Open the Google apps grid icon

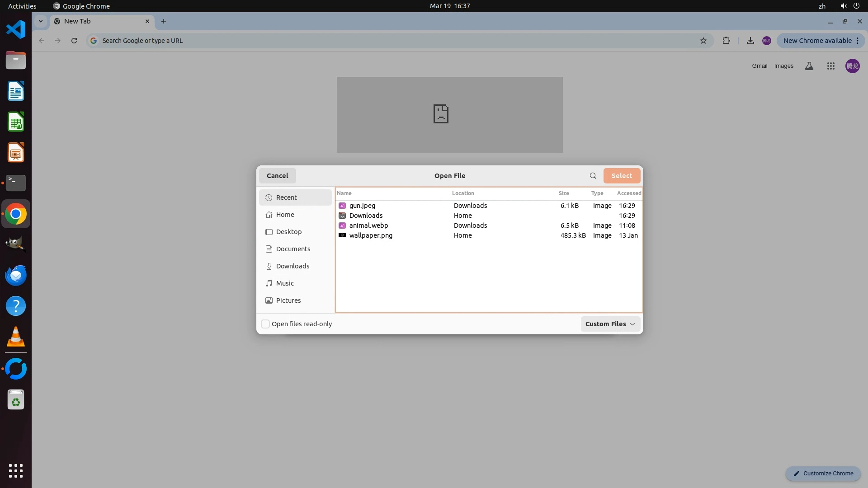click(x=830, y=66)
